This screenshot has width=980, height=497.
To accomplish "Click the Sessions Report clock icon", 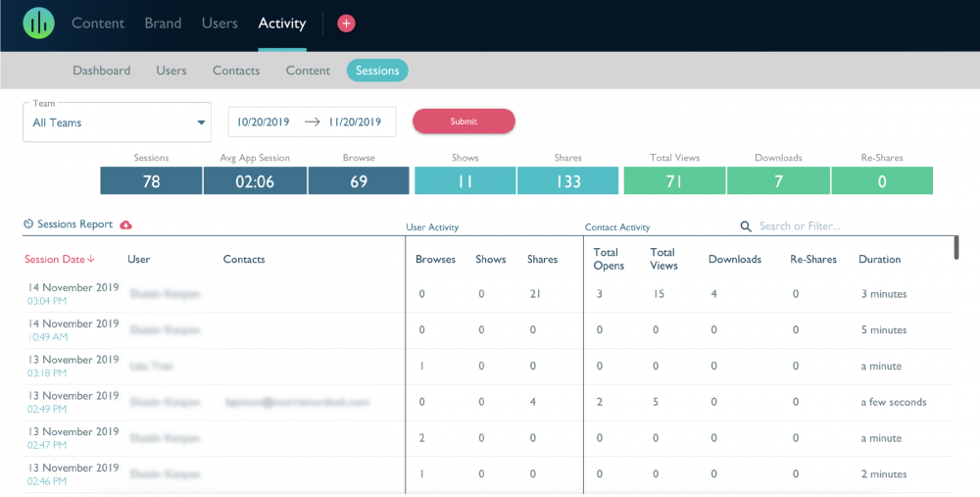I will click(x=28, y=224).
